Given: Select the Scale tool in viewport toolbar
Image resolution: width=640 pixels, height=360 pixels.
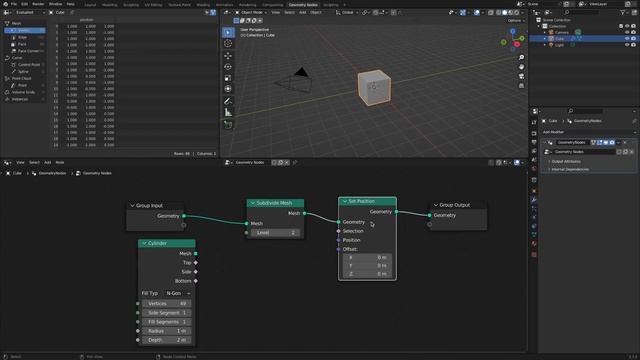Looking at the screenshot, I should coord(228,78).
